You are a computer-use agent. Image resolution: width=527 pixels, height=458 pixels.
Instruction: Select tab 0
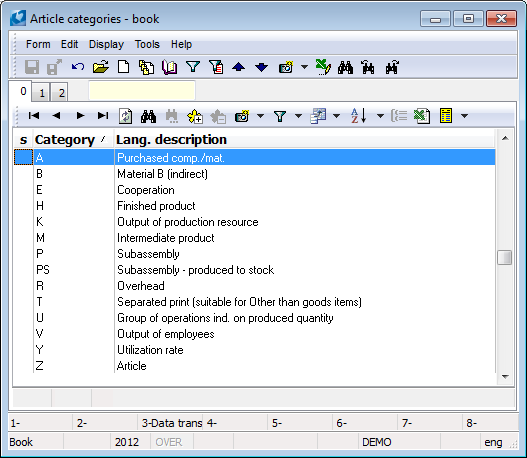coord(22,91)
